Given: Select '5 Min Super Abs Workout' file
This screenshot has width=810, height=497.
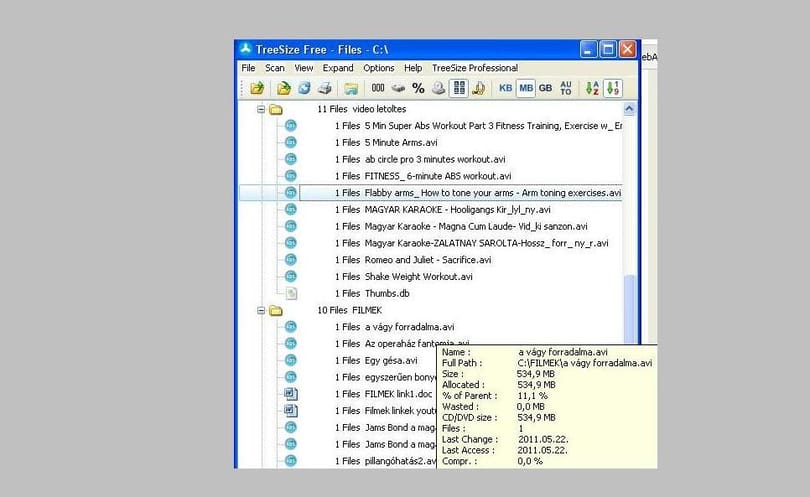Looking at the screenshot, I should click(x=478, y=126).
